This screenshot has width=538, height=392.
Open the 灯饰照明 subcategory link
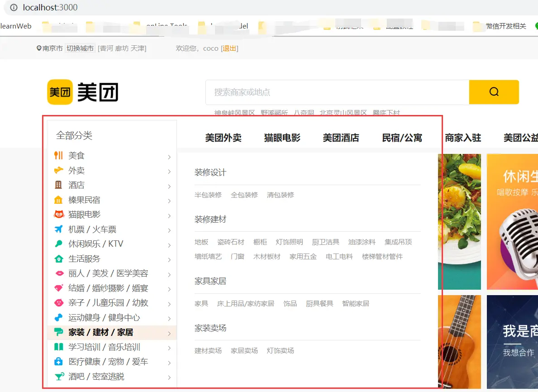coord(289,242)
